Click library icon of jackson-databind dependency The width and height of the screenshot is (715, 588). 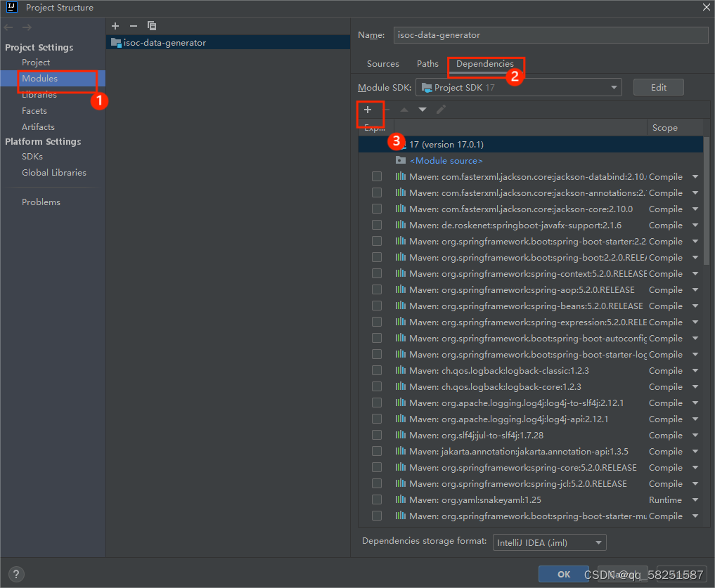click(400, 176)
